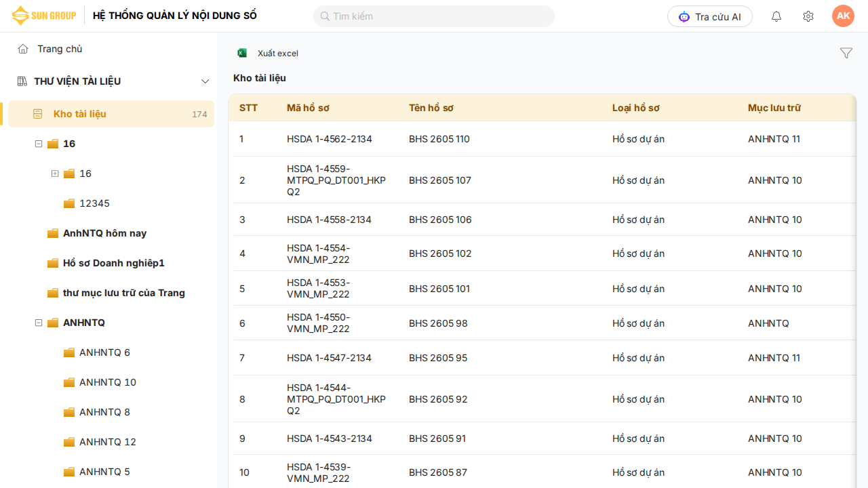Click folder icon of ANHNTQ 6
Screen dimensions: 868x488
tap(69, 352)
